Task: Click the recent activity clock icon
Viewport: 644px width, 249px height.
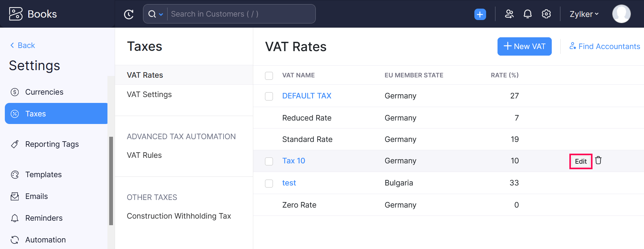Action: (129, 14)
